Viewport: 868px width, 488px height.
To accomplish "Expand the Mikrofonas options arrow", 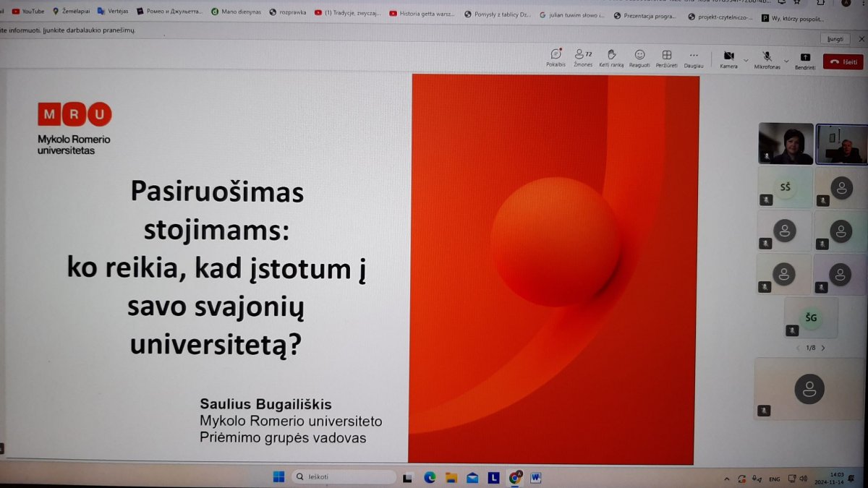I will (x=787, y=61).
